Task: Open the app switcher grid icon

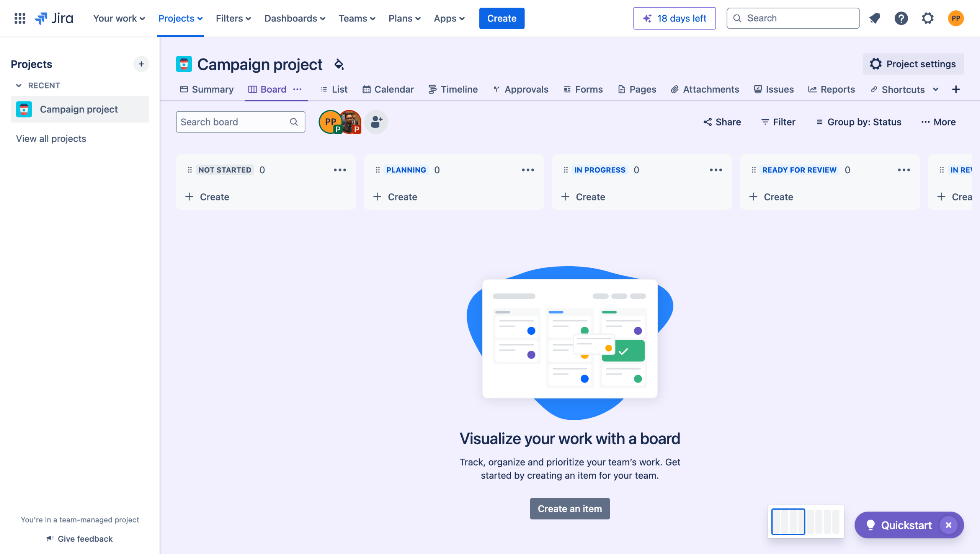Action: [20, 18]
